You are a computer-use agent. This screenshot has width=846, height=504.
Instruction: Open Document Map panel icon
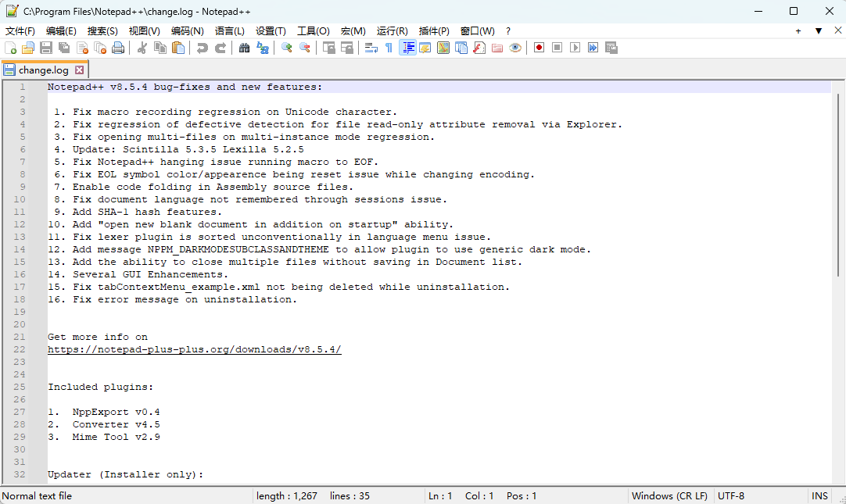pos(443,48)
